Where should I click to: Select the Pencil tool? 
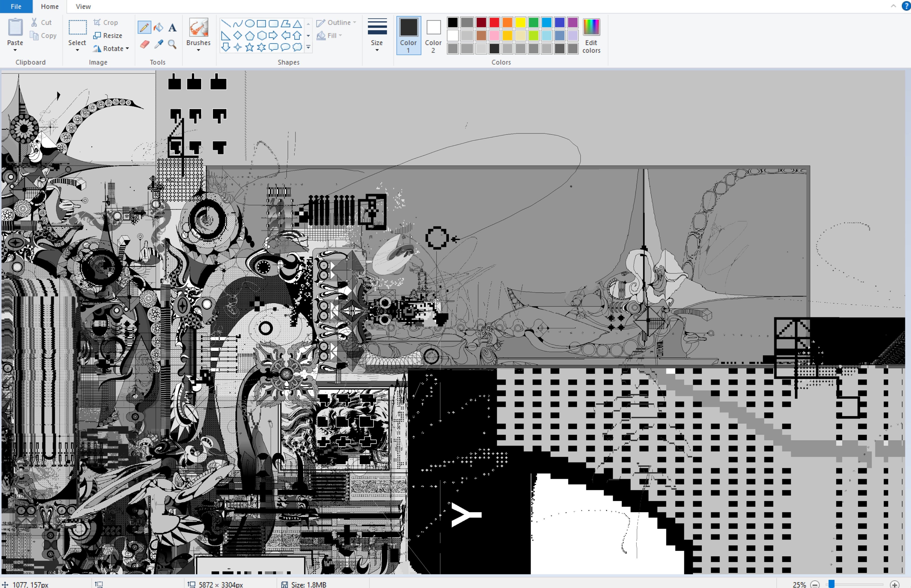(144, 28)
